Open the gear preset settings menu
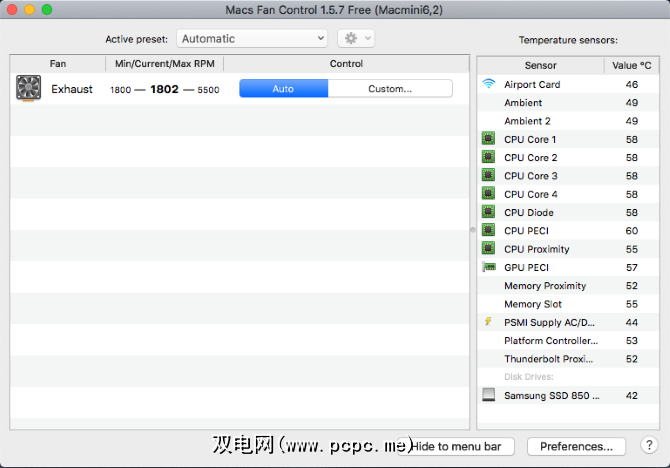This screenshot has height=468, width=670. [x=356, y=38]
